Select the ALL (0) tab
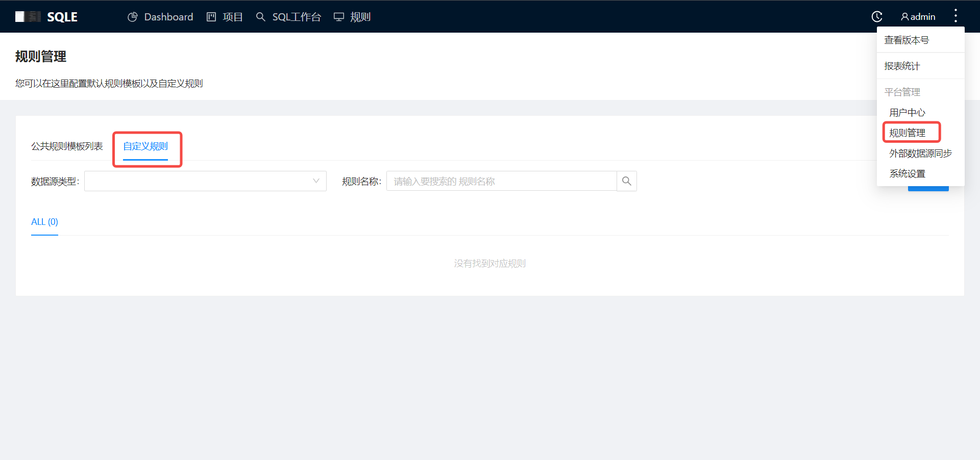The width and height of the screenshot is (980, 460). [x=44, y=222]
